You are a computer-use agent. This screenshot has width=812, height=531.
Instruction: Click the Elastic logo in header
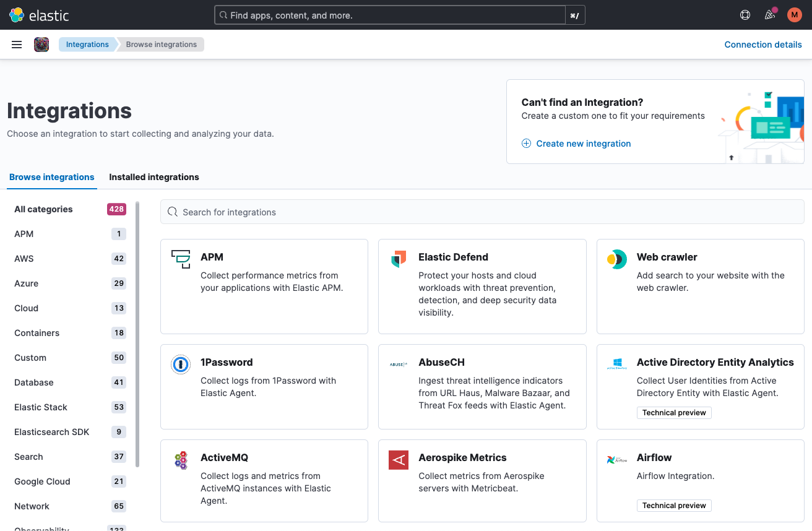click(39, 15)
